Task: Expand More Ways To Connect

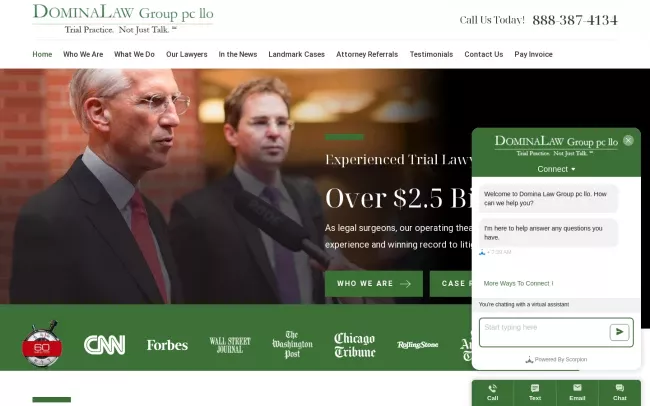Action: (x=518, y=283)
